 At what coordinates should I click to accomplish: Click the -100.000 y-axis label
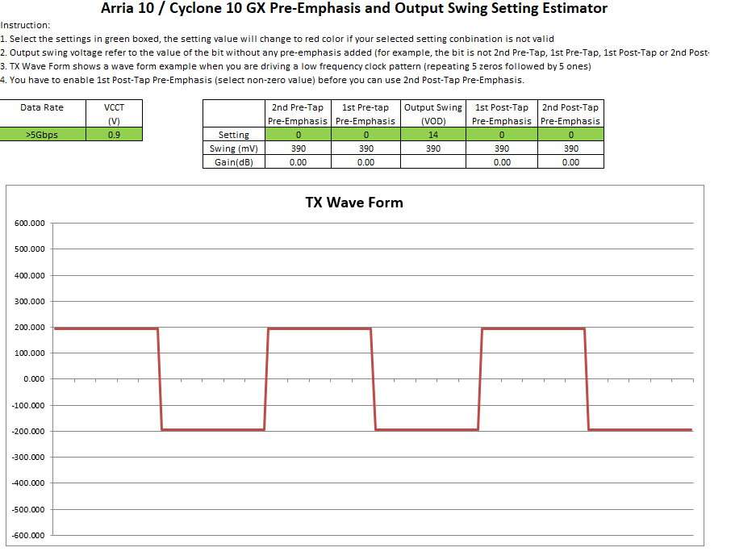click(28, 405)
